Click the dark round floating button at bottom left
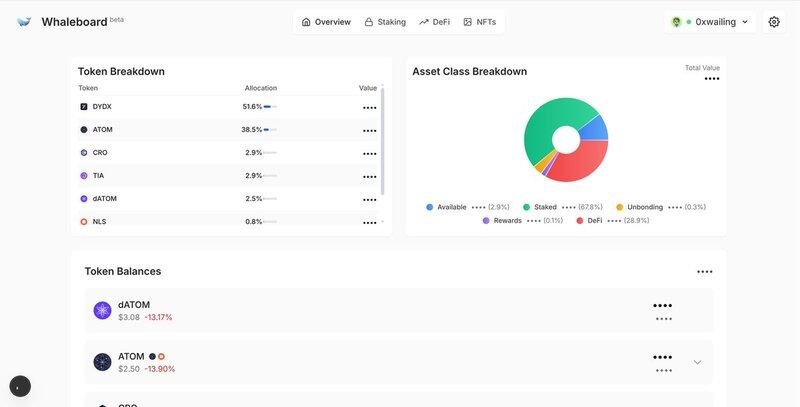800x407 pixels. point(20,386)
